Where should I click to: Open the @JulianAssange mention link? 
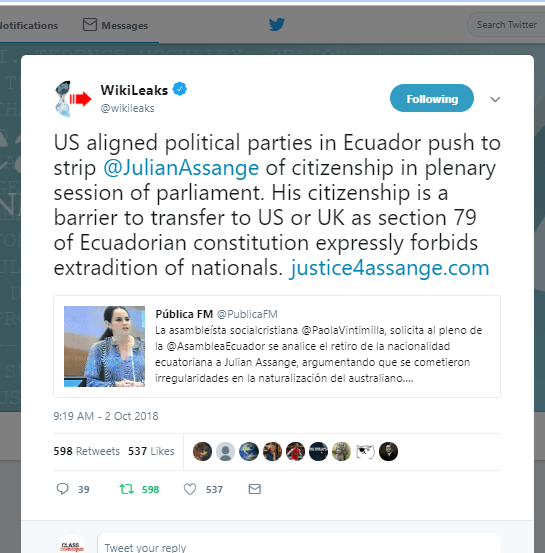click(x=181, y=168)
